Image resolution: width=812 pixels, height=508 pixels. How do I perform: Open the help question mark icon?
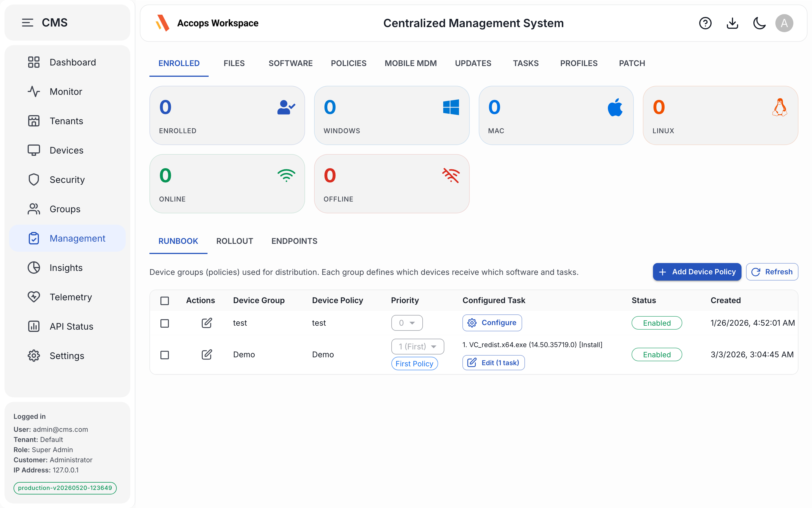(705, 23)
